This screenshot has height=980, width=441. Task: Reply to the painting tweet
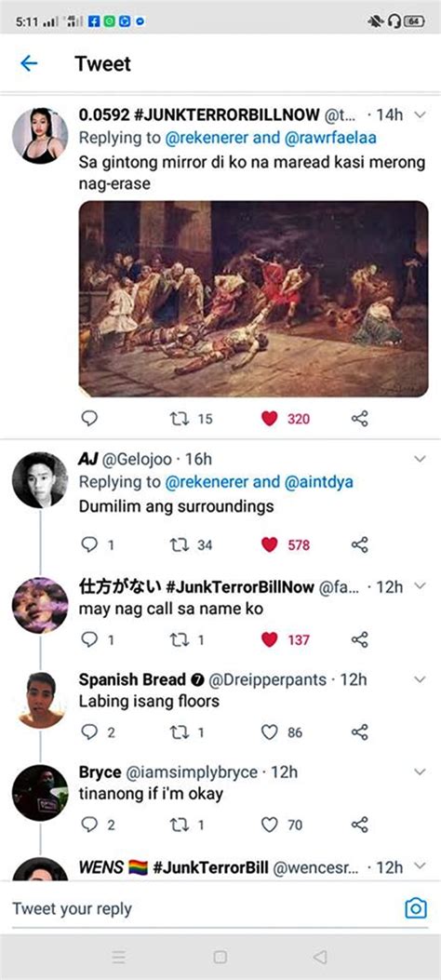[x=89, y=418]
